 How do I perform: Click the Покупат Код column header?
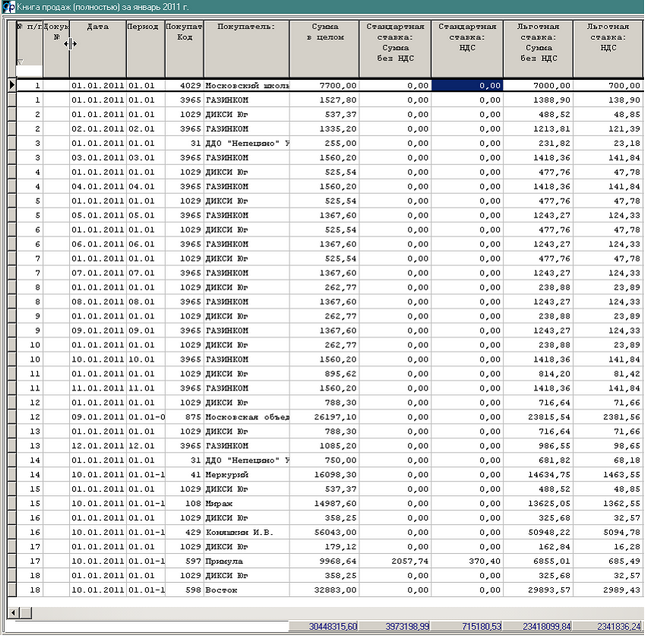click(184, 49)
